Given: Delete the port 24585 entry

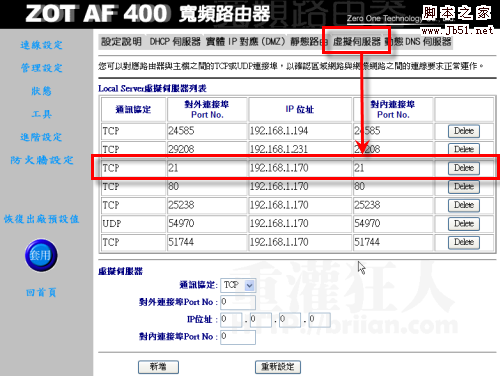Looking at the screenshot, I should (x=464, y=131).
